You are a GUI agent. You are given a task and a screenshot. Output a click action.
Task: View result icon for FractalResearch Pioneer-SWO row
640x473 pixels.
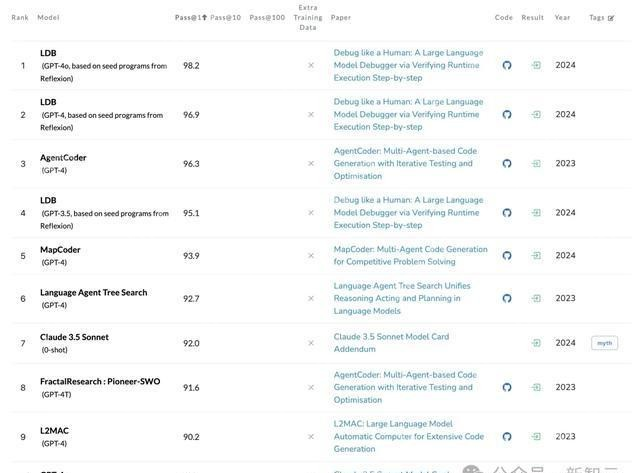coord(536,387)
